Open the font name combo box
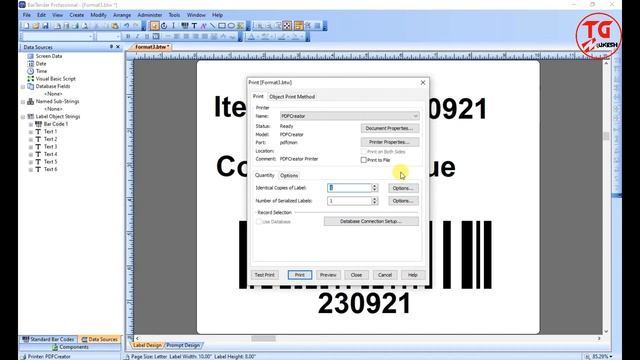Image resolution: width=640 pixels, height=360 pixels. click(57, 36)
